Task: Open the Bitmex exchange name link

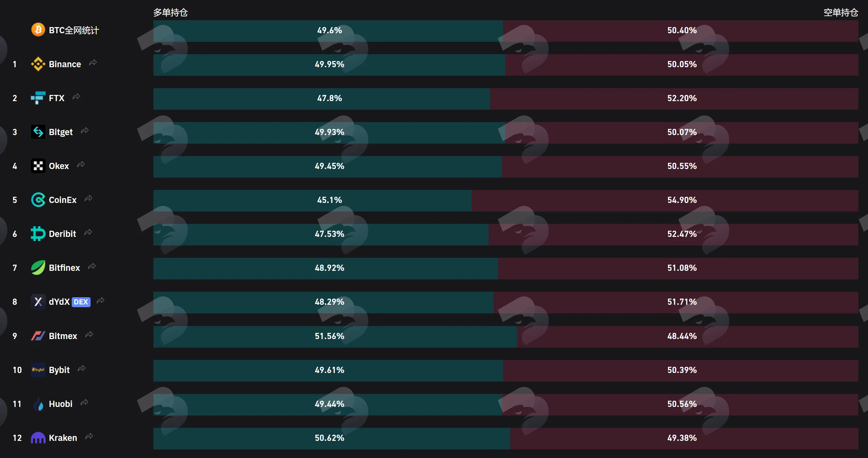Action: point(63,336)
